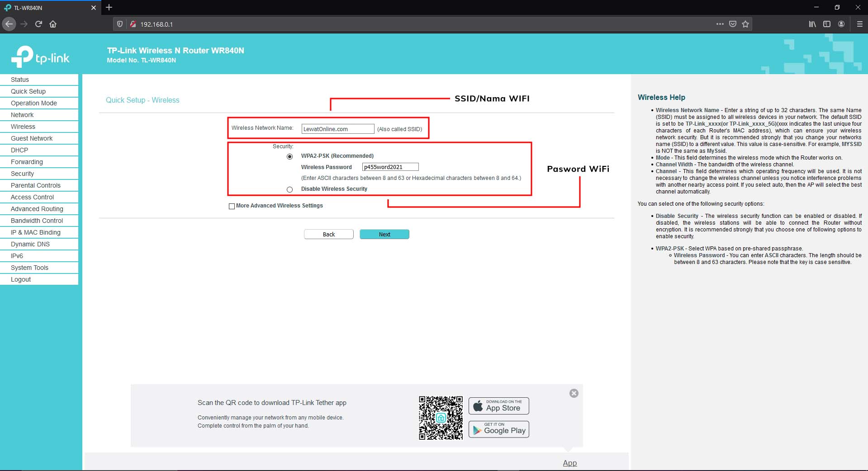Click the browser back arrow

point(9,24)
